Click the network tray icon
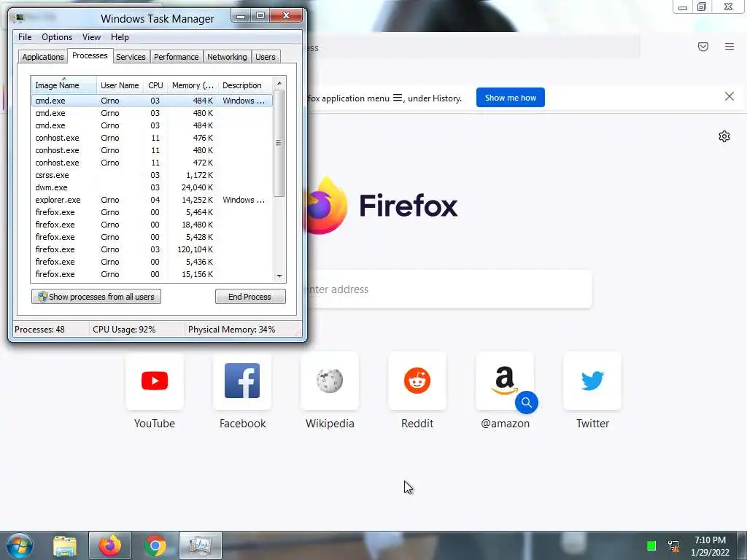Image resolution: width=747 pixels, height=560 pixels. tap(673, 545)
